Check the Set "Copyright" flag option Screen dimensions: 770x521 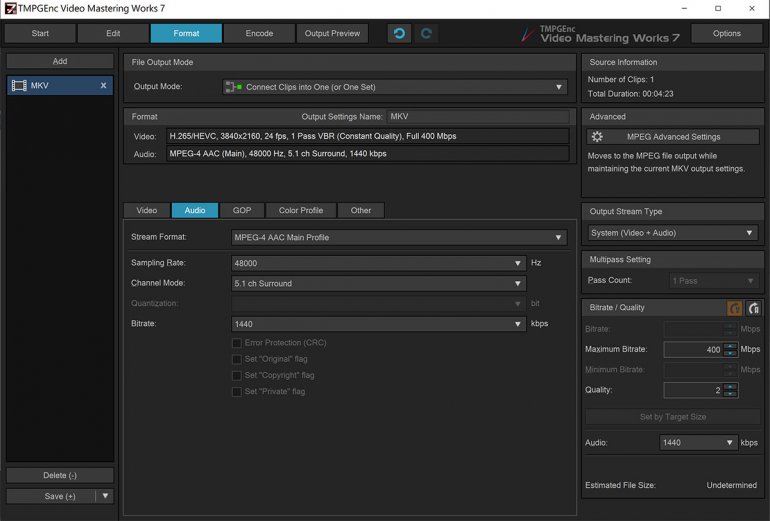pyautogui.click(x=237, y=375)
